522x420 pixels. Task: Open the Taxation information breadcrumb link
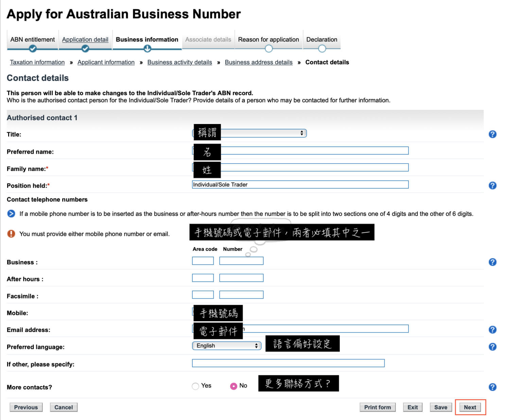pos(37,62)
